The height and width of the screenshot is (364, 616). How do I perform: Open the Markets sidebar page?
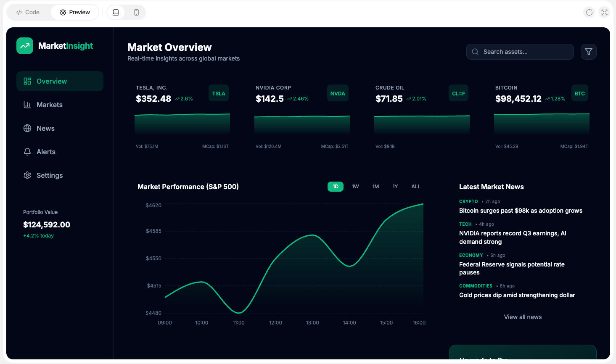coord(49,105)
